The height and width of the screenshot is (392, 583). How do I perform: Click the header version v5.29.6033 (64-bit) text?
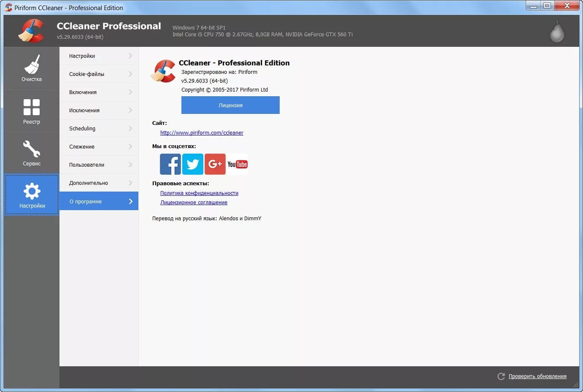pos(80,37)
